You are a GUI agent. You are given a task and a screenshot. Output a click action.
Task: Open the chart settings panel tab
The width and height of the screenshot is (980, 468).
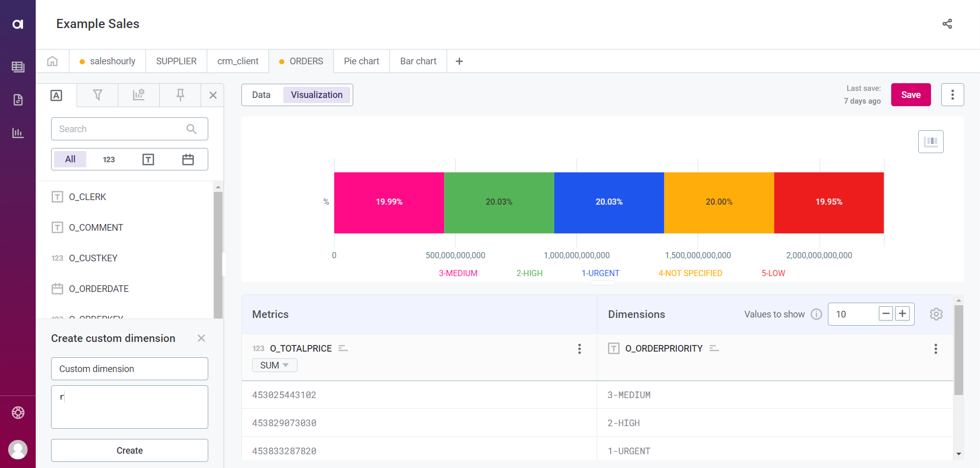point(138,95)
